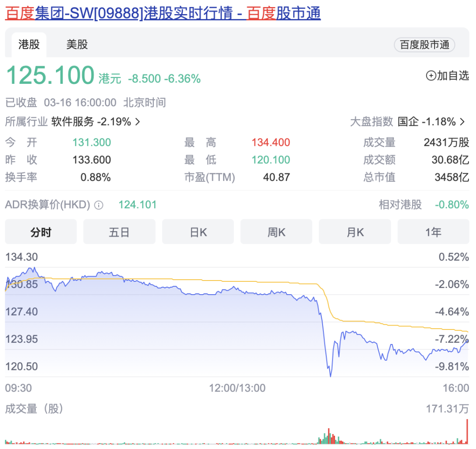This screenshot has width=476, height=449.
Task: Click the current price 125.100
Action: click(50, 75)
